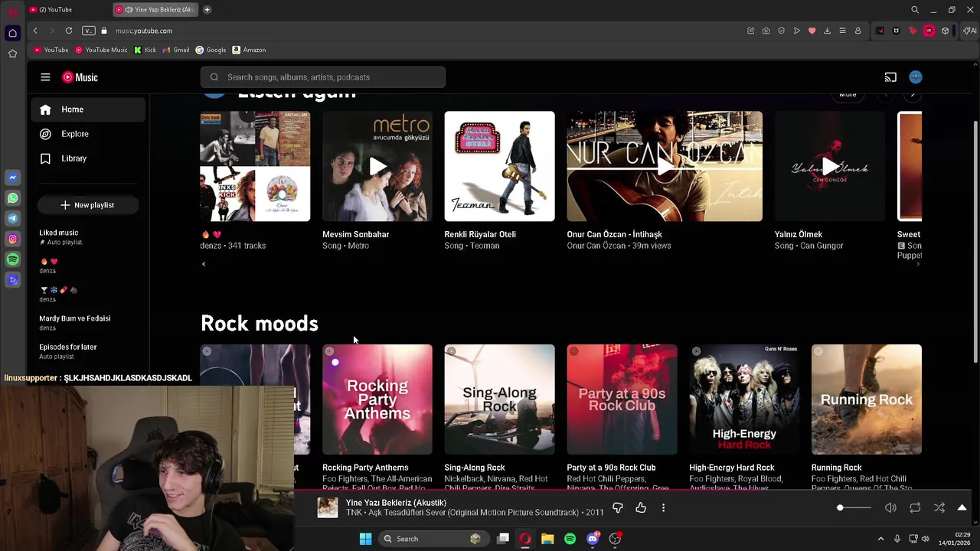Play Mevsim Sonbahar by Metro
Screen dimensions: 980x551
click(377, 166)
